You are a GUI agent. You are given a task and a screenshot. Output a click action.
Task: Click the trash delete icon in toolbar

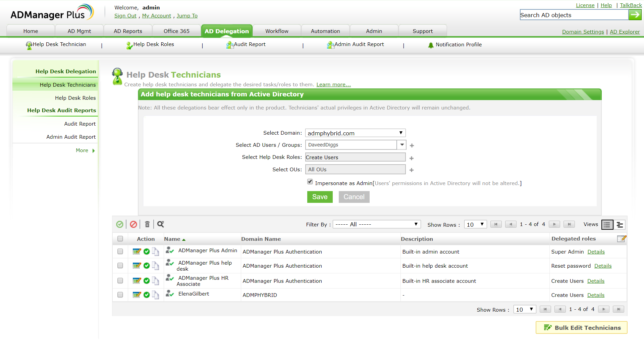point(147,224)
